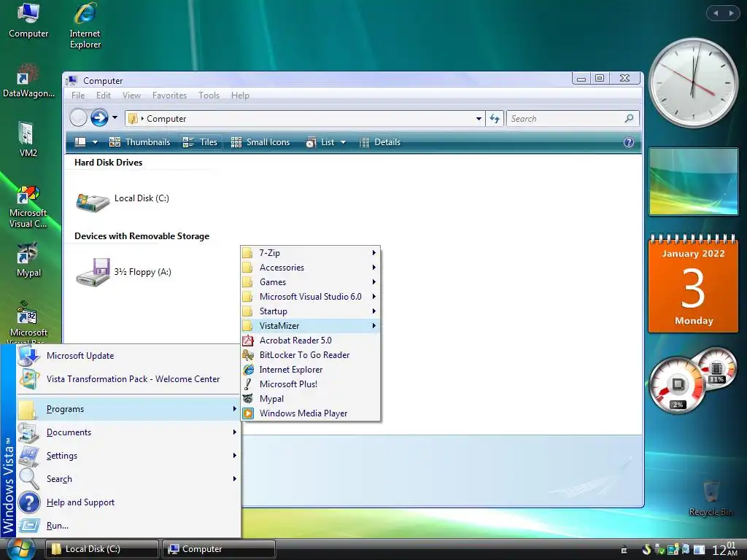Open Microsoft Plus! from the Programs menu
747x560 pixels.
pos(310,384)
